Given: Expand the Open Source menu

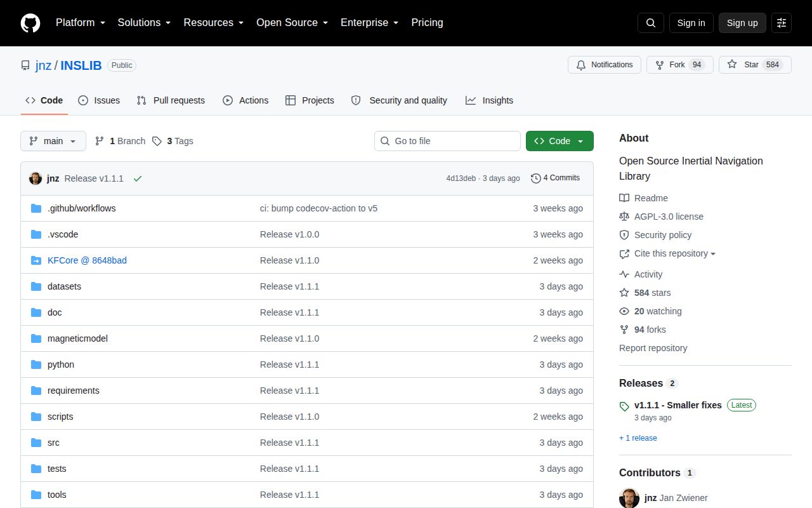Looking at the screenshot, I should (292, 23).
